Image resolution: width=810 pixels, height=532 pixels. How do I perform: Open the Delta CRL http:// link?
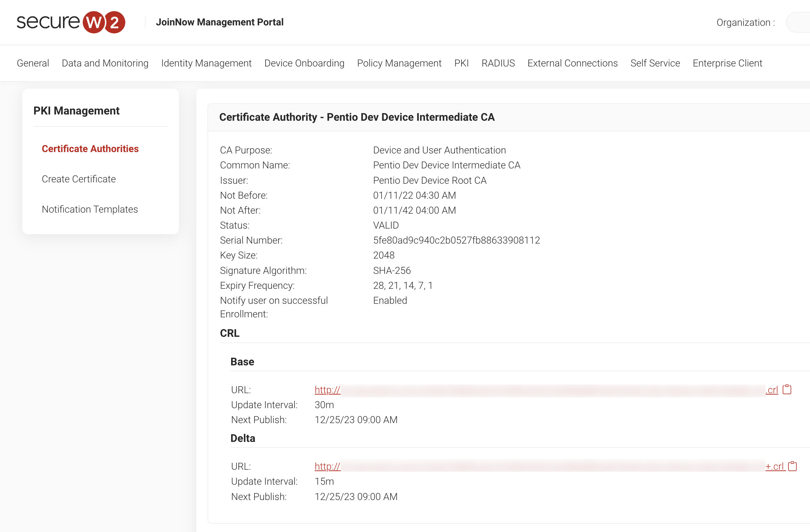(x=328, y=466)
